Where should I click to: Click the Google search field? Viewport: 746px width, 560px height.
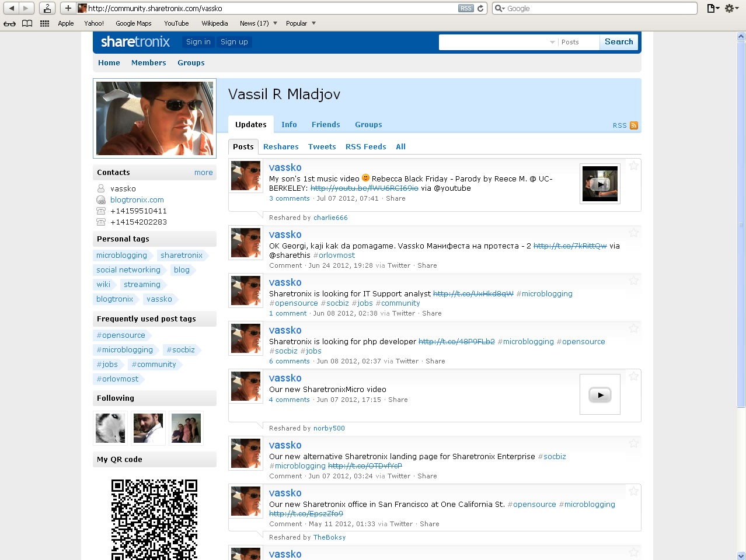601,8
